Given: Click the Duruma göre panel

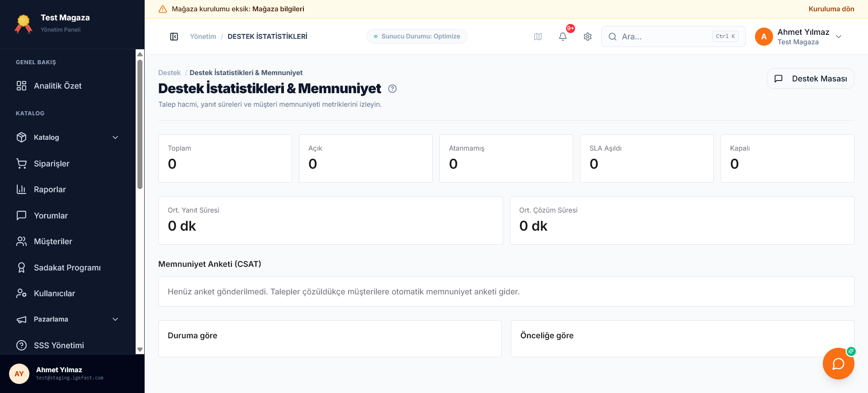Looking at the screenshot, I should pyautogui.click(x=330, y=339).
